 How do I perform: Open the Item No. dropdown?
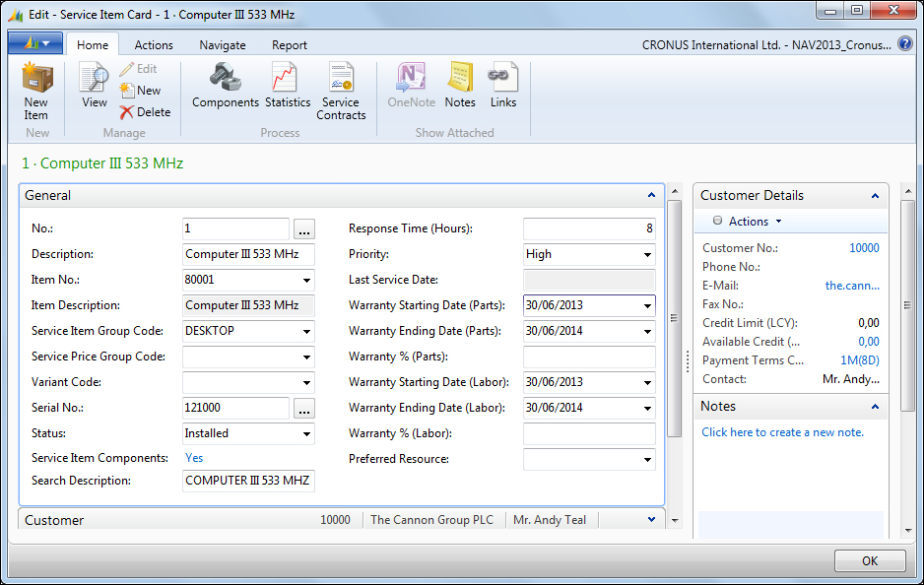(x=306, y=281)
